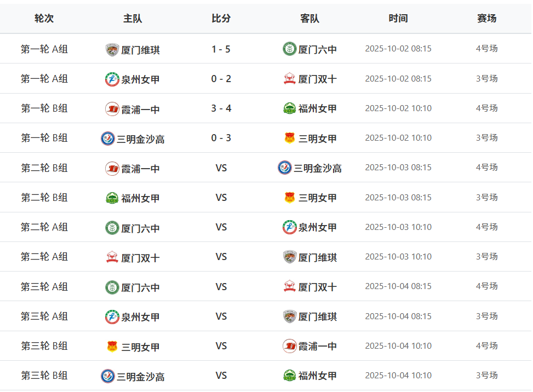The image size is (533, 392).
Task: Select the 厦门维琪 logo in the 第二轮 match
Action: pos(290,257)
